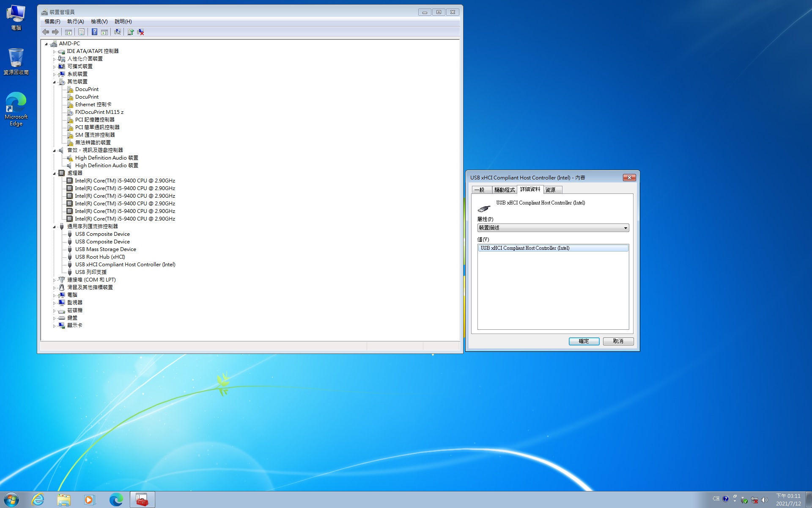
Task: Click the 電腦 desktop icon
Action: pos(16,18)
